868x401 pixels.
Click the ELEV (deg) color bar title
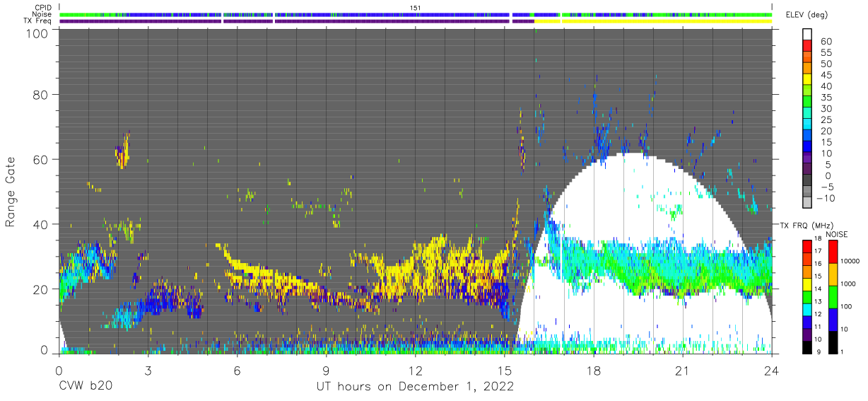tap(809, 16)
